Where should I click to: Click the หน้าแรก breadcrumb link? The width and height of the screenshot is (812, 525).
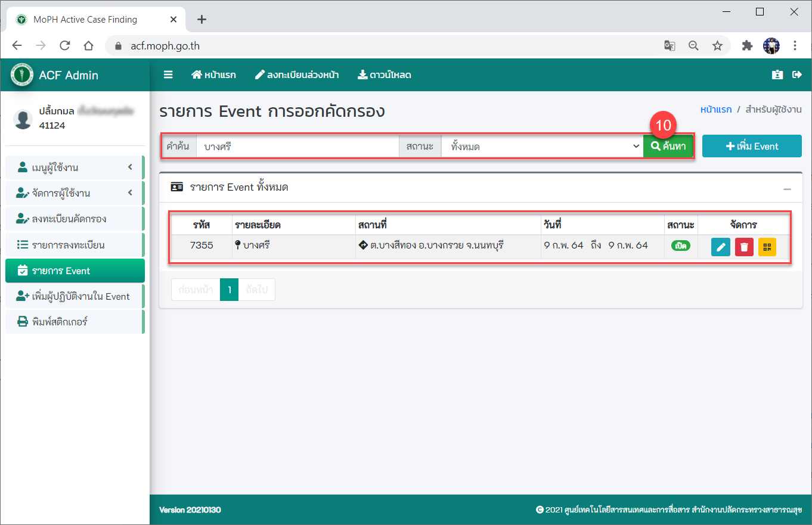[715, 110]
